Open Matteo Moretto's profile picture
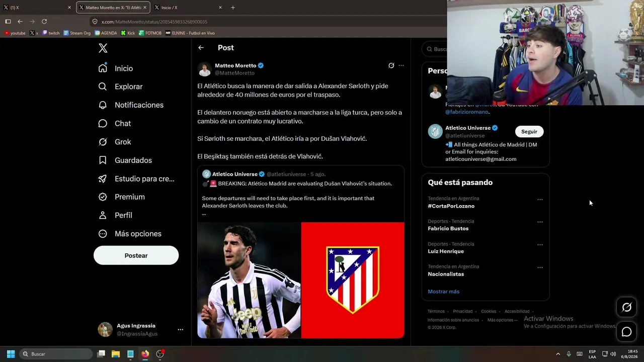 point(204,69)
